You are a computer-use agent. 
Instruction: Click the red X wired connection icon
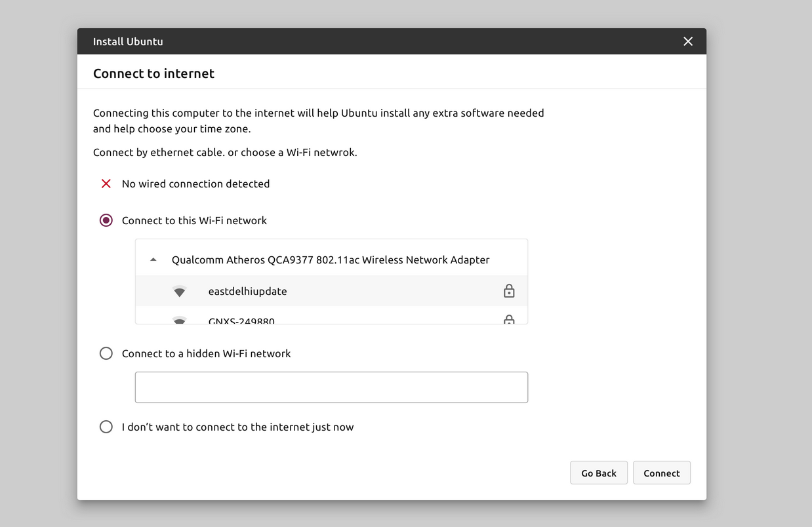[x=106, y=184]
